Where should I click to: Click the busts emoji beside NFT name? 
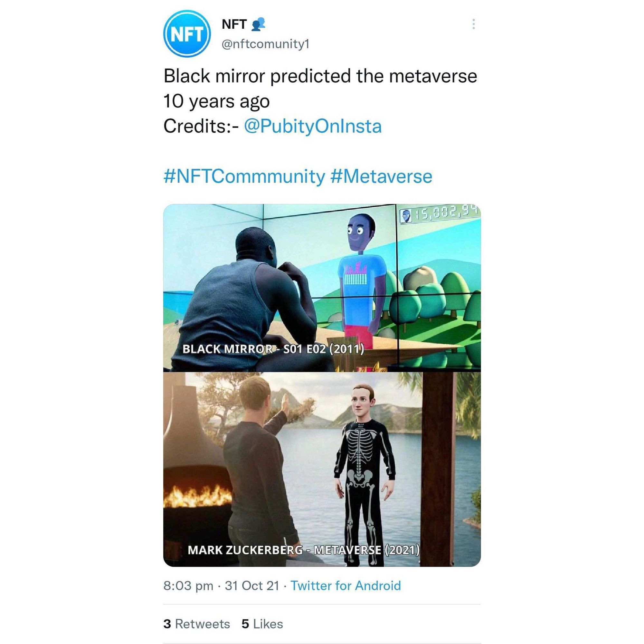click(x=258, y=24)
